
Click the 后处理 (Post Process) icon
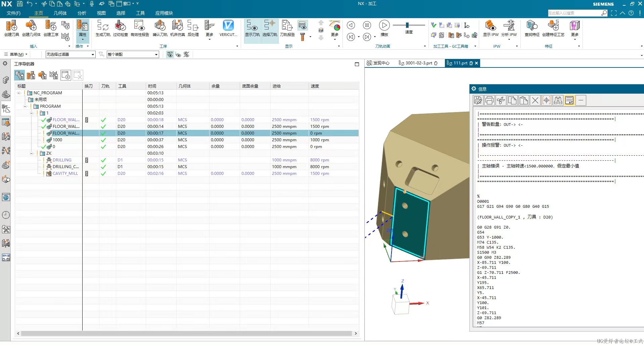pos(193,28)
